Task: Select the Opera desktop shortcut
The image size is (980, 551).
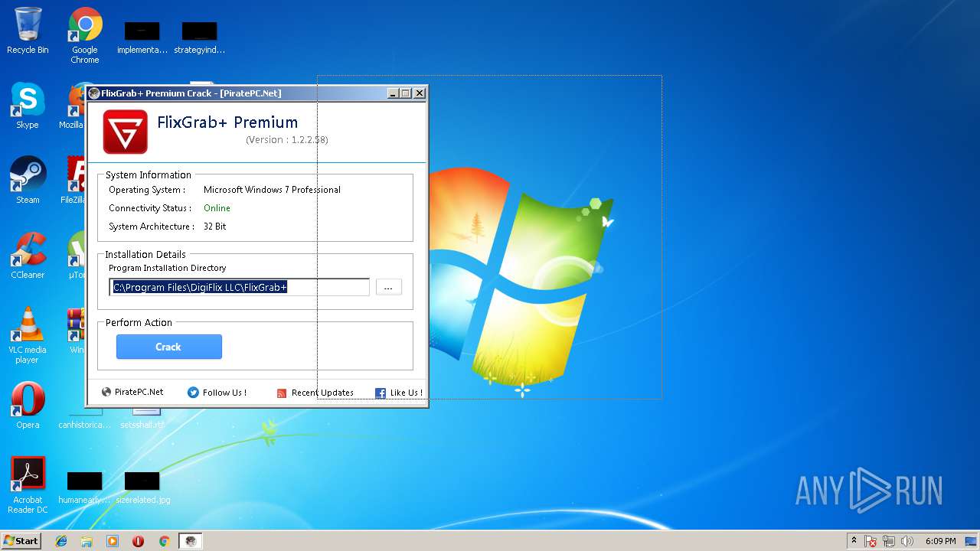Action: point(28,406)
